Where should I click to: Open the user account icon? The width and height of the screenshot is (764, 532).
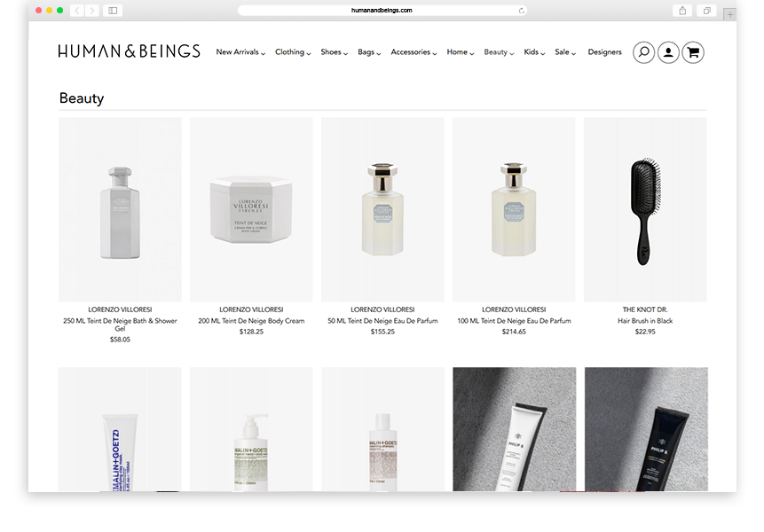click(668, 52)
